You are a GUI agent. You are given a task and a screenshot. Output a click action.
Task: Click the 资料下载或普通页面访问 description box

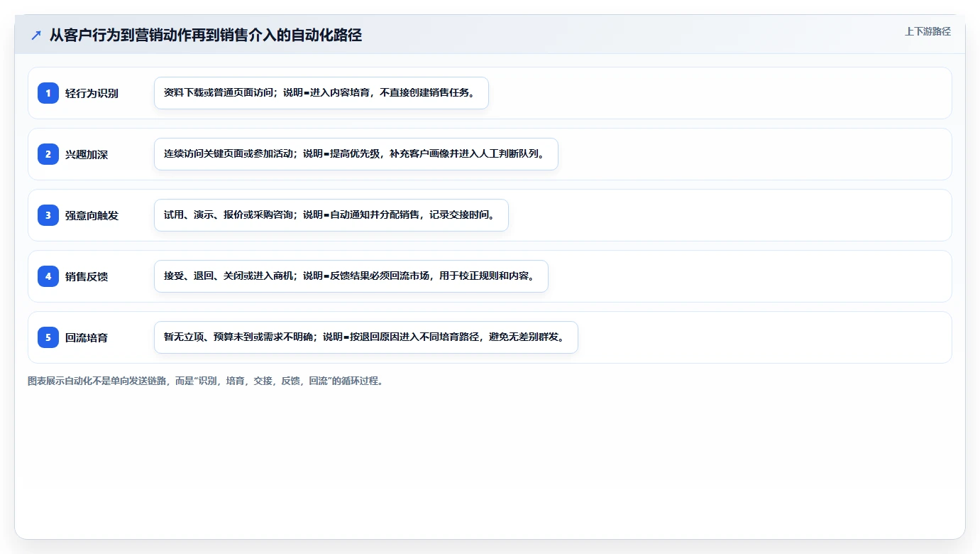coord(321,93)
